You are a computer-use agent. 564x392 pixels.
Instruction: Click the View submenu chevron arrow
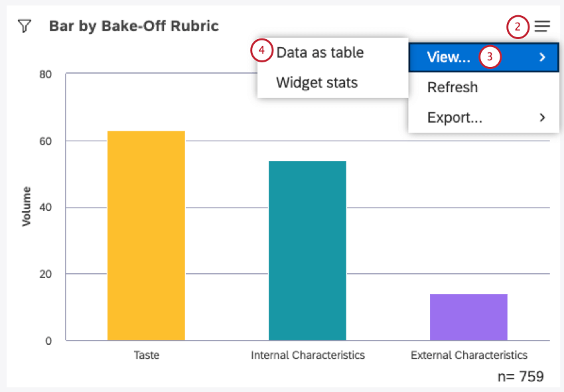tap(542, 57)
